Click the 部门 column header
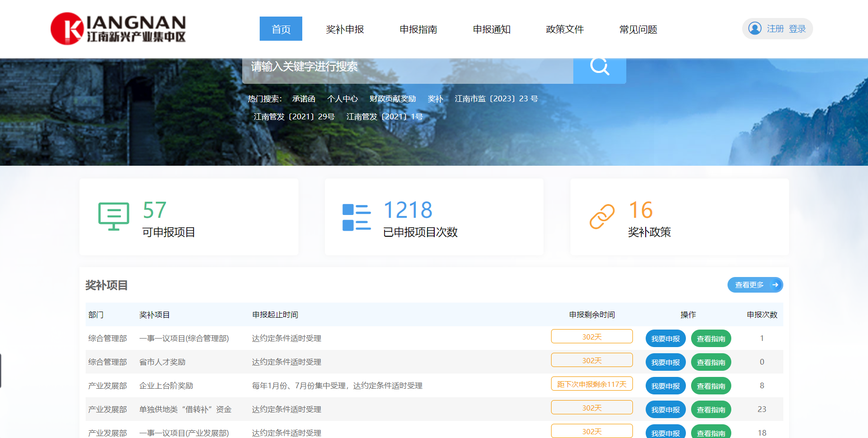Viewport: 868px width, 438px height. pyautogui.click(x=96, y=314)
